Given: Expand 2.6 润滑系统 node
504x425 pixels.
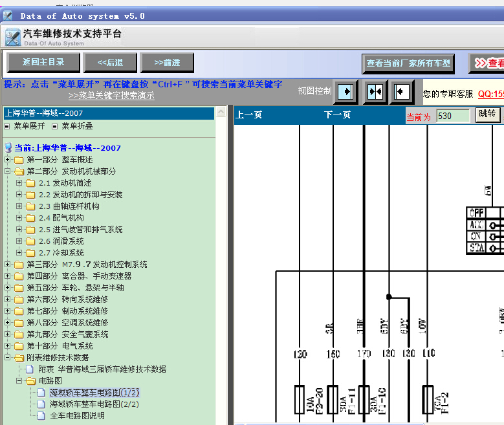Looking at the screenshot, I should (x=19, y=241).
